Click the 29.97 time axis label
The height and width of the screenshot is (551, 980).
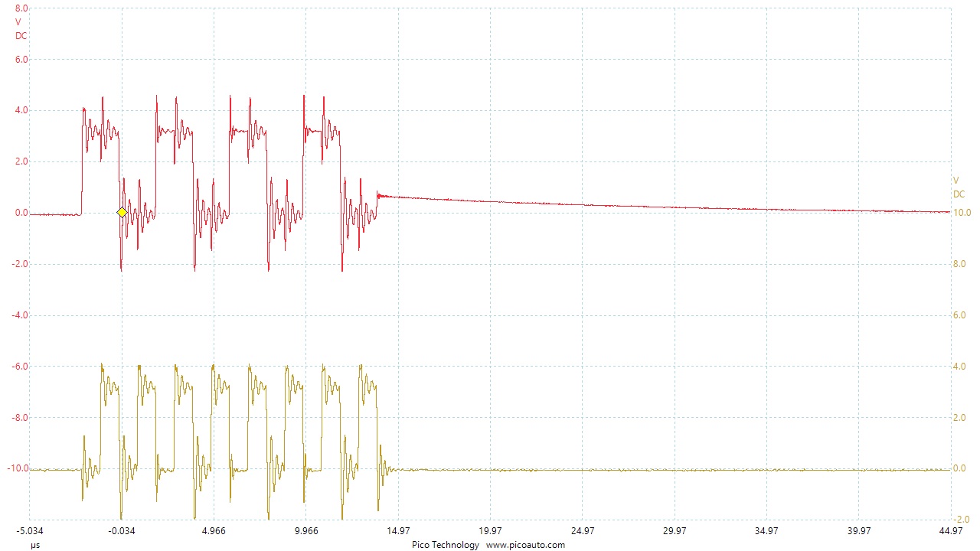pos(675,531)
